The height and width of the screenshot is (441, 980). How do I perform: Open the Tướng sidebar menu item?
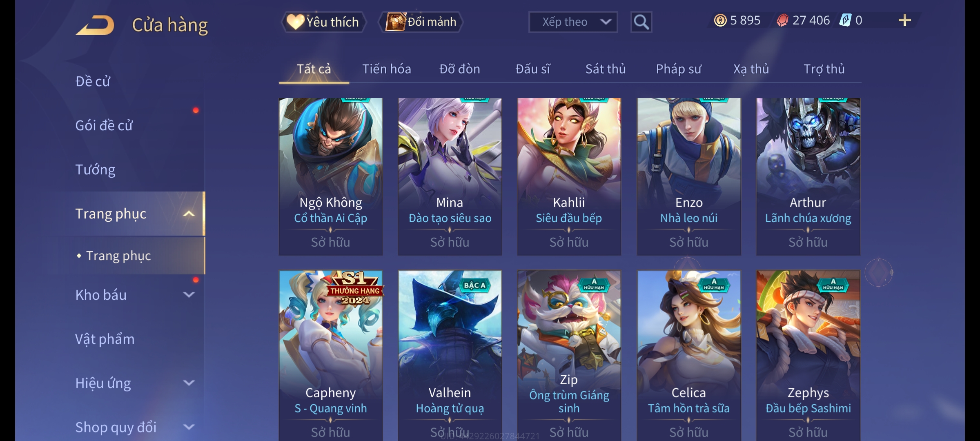[x=95, y=169]
